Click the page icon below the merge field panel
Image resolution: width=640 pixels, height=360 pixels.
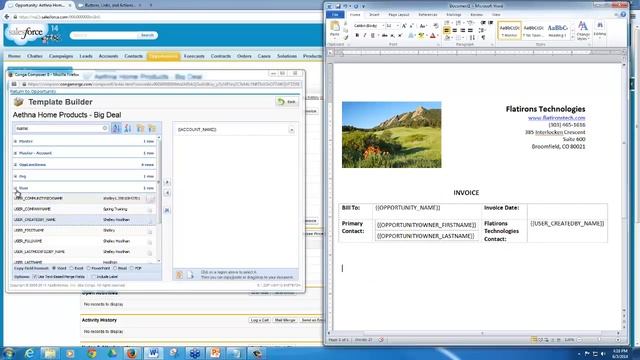tap(190, 275)
